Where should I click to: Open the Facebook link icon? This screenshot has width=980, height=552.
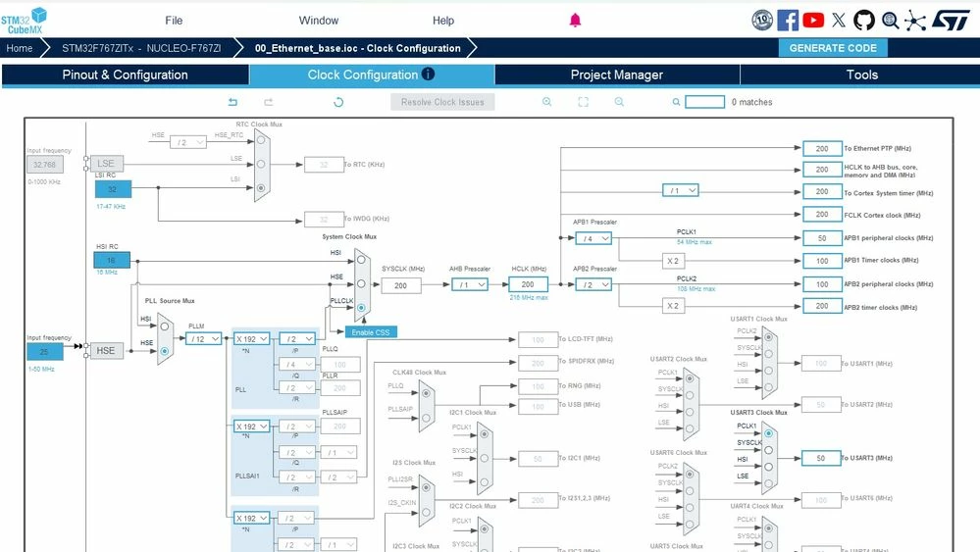coord(788,21)
